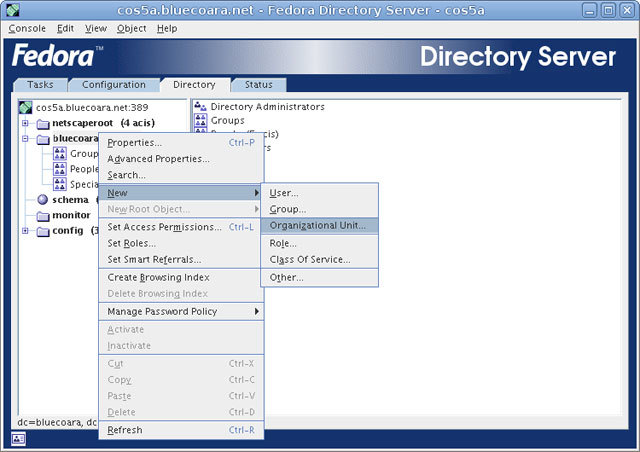The height and width of the screenshot is (452, 640).
Task: Select Set Access Permissions... entry
Action: [181, 227]
